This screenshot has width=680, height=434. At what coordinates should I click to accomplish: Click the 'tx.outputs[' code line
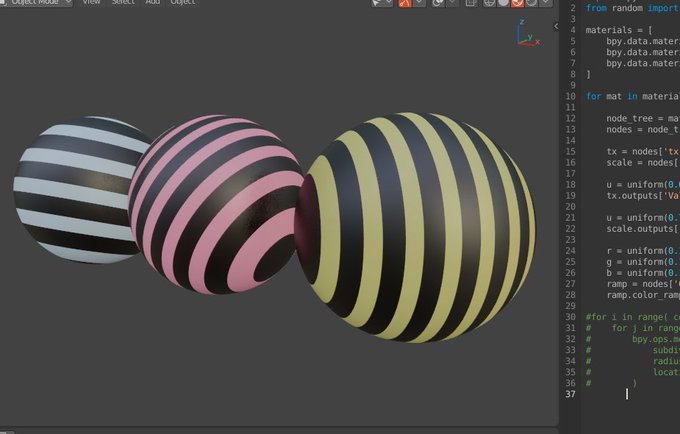point(643,196)
